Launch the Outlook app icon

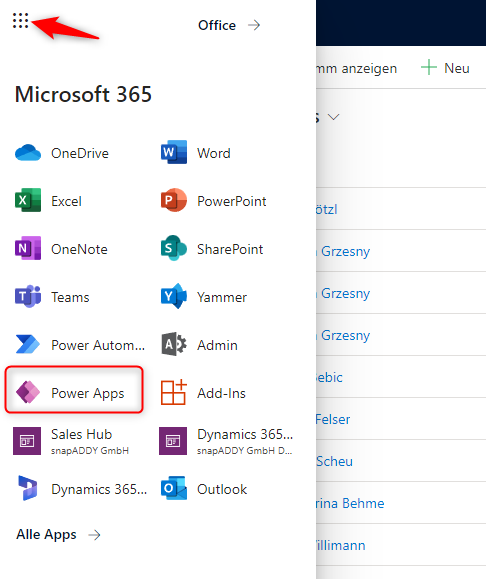tap(174, 488)
